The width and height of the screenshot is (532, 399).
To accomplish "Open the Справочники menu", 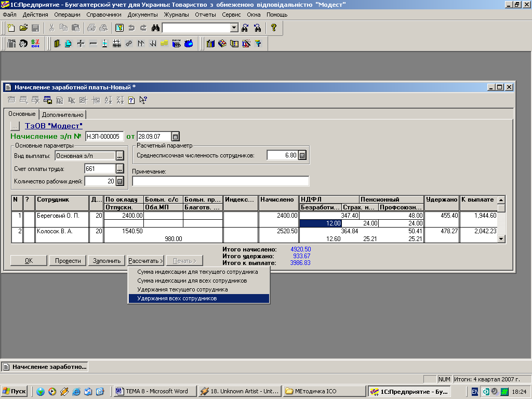I will click(104, 15).
